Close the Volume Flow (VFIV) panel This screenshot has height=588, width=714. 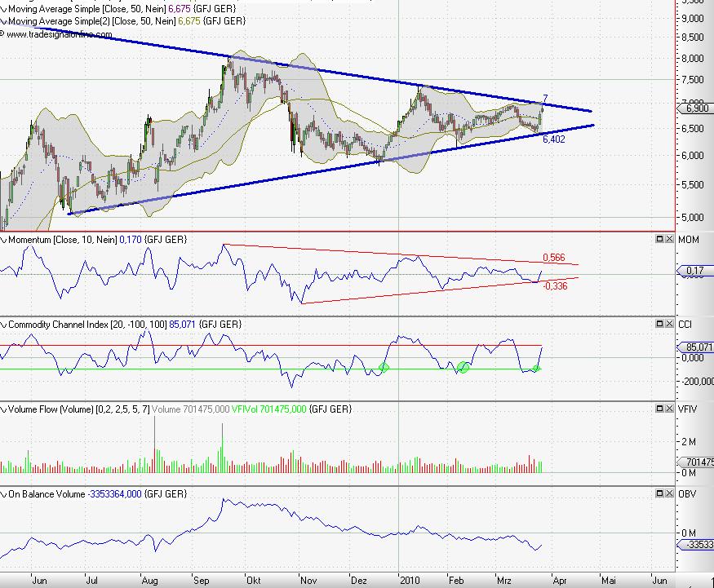click(668, 409)
